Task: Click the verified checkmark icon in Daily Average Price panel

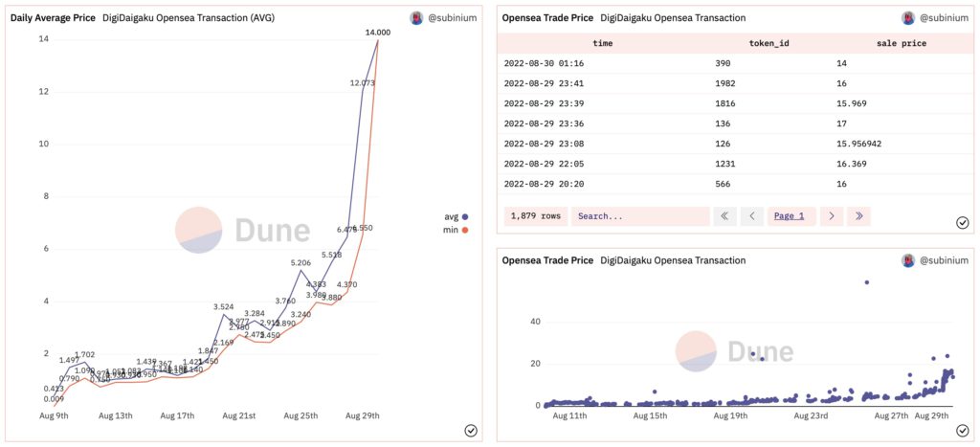Action: click(471, 431)
